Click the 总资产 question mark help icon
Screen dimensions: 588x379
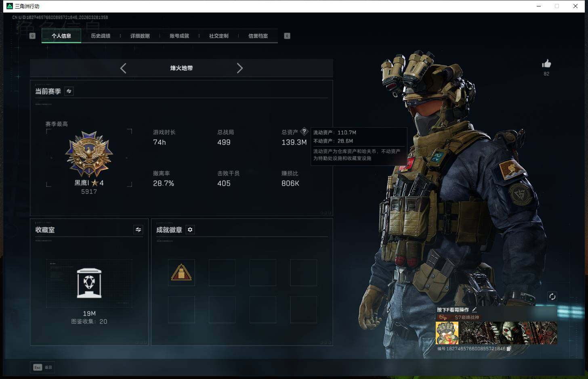[304, 132]
